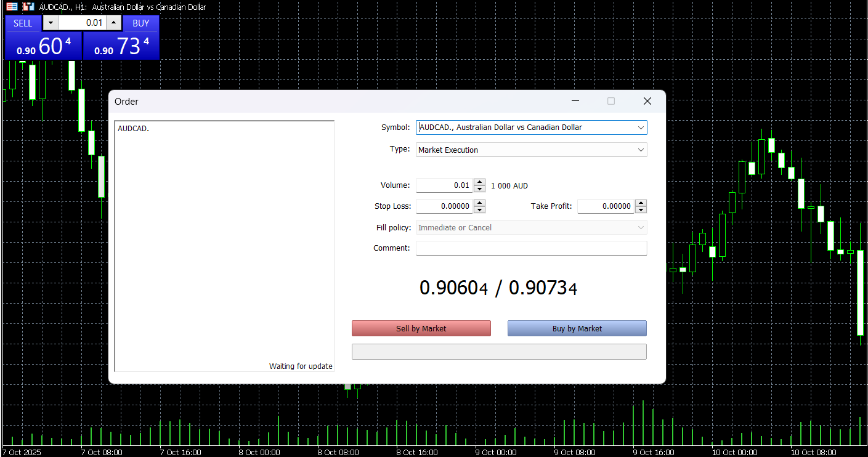Viewport: 868px width, 457px height.
Task: Click into the Take Profit value field
Action: click(606, 206)
